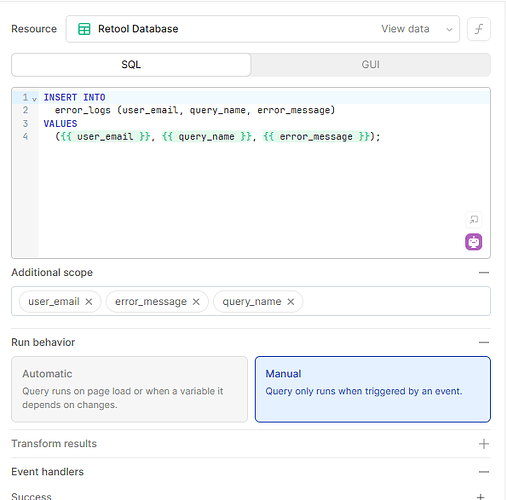Viewport: 506px width, 500px height.
Task: Click INSERT INTO on line 1
Action: [x=74, y=97]
